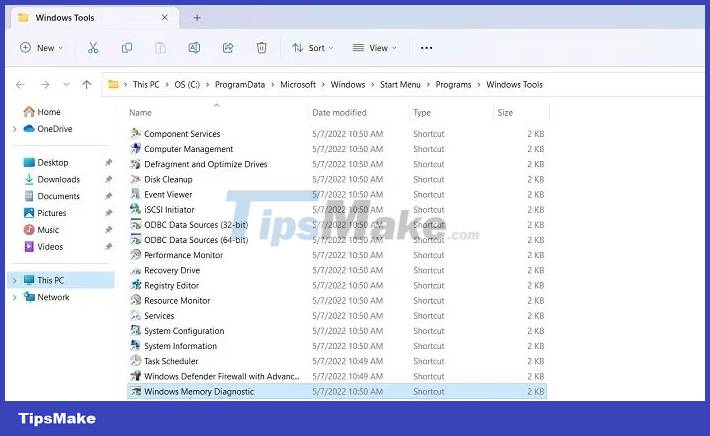Unpin Desktop using its pin icon
This screenshot has height=436, width=710.
[108, 163]
